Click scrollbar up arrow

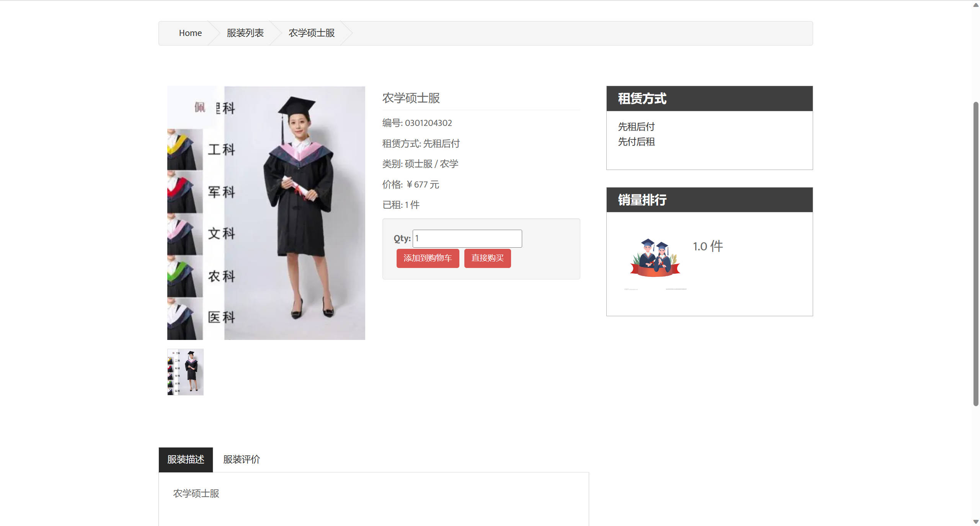[976, 5]
